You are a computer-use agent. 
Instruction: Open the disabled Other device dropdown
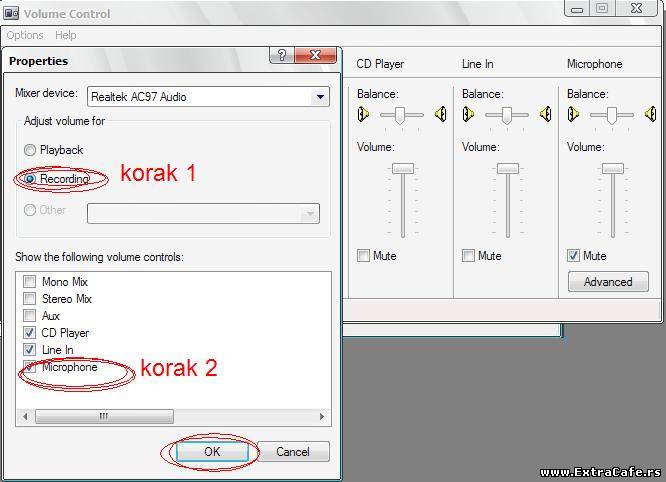pos(310,214)
